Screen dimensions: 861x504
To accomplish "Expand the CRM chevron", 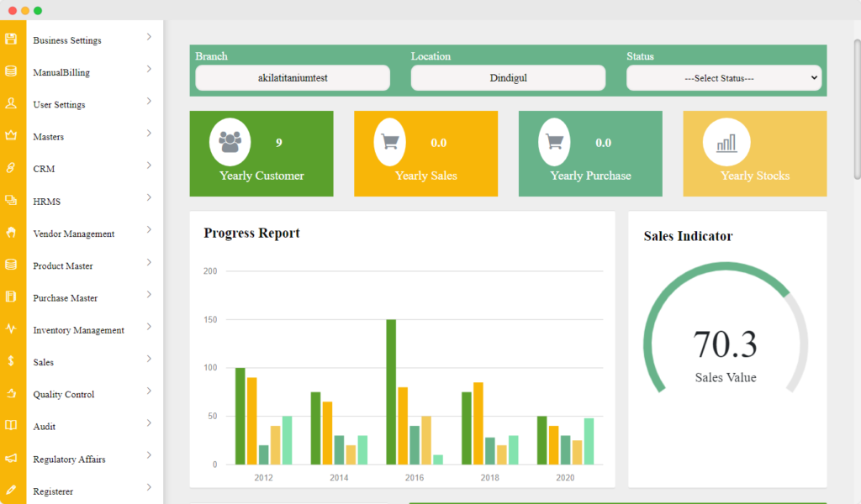I will pos(149,165).
